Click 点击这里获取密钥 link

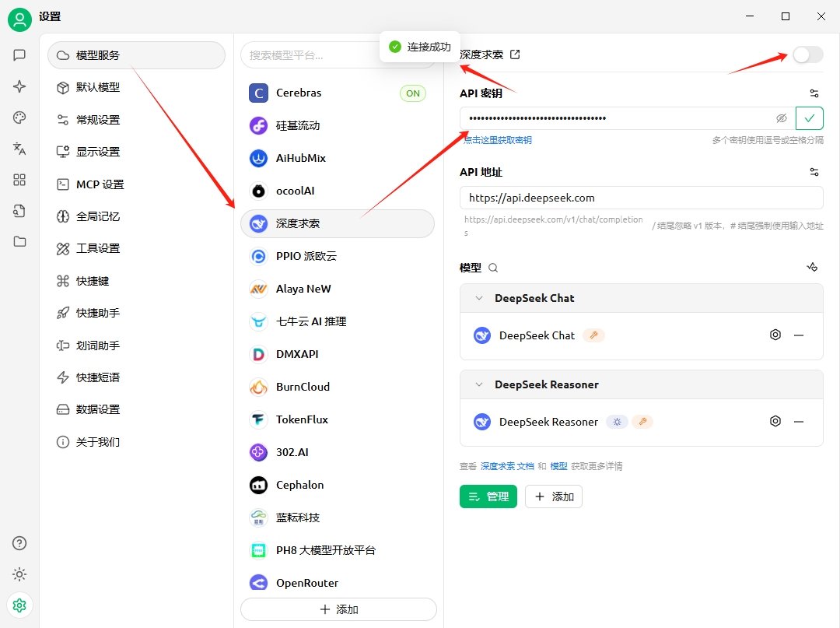pyautogui.click(x=498, y=140)
